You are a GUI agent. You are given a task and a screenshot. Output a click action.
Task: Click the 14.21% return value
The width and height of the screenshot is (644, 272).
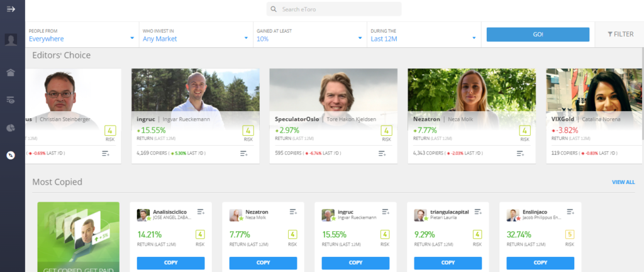coord(149,235)
